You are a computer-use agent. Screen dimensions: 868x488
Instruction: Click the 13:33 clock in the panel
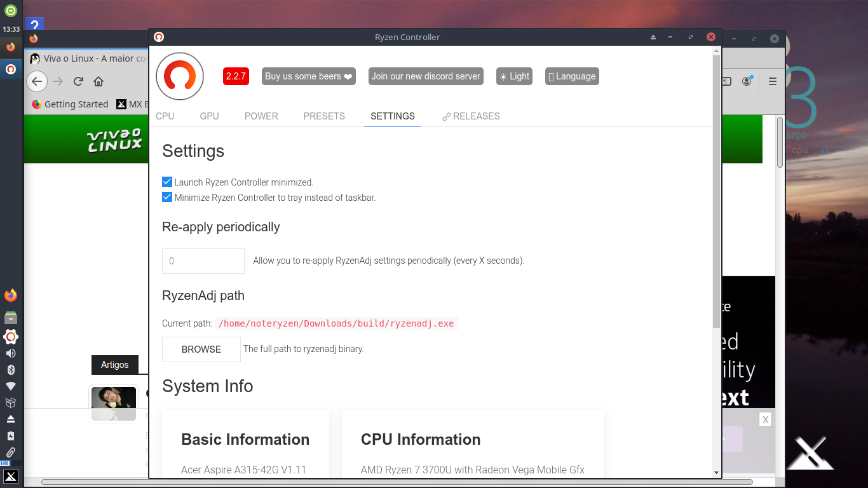coord(11,29)
